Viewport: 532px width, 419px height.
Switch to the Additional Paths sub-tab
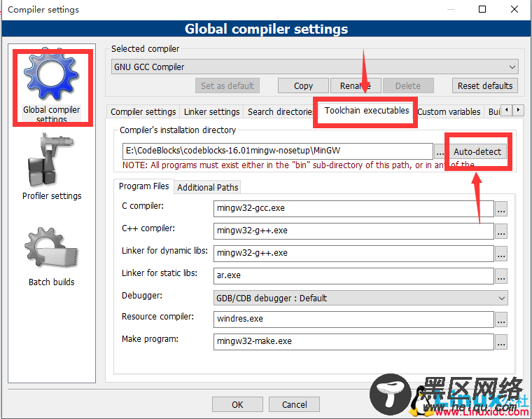[208, 188]
